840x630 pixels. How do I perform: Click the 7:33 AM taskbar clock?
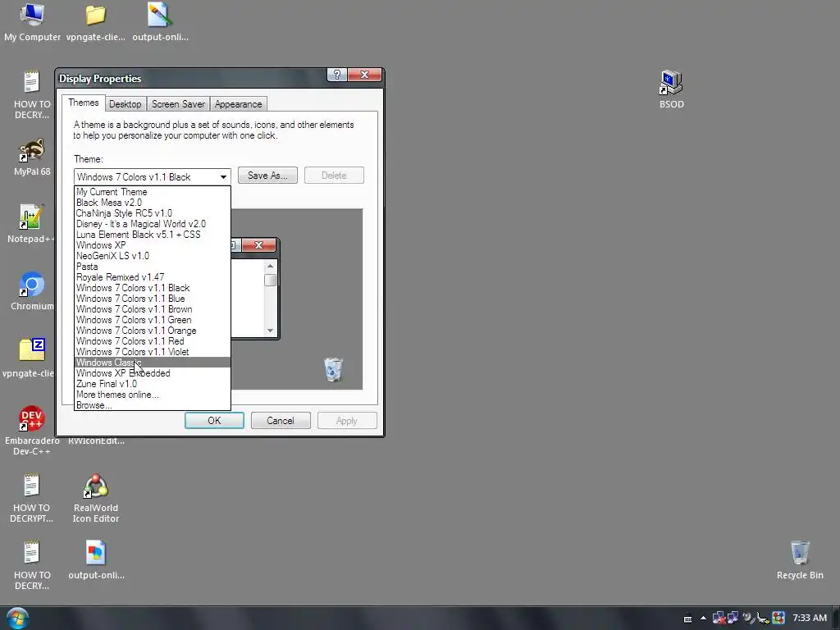[810, 619]
